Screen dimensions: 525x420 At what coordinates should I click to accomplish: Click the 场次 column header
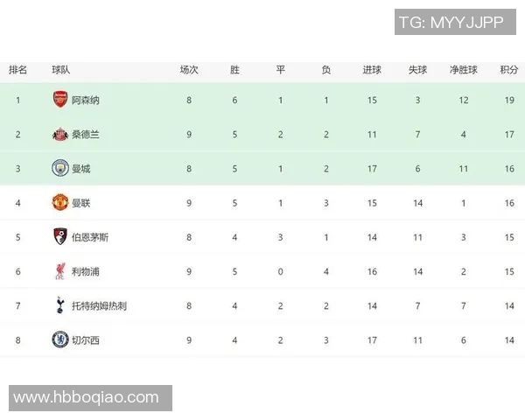click(189, 69)
